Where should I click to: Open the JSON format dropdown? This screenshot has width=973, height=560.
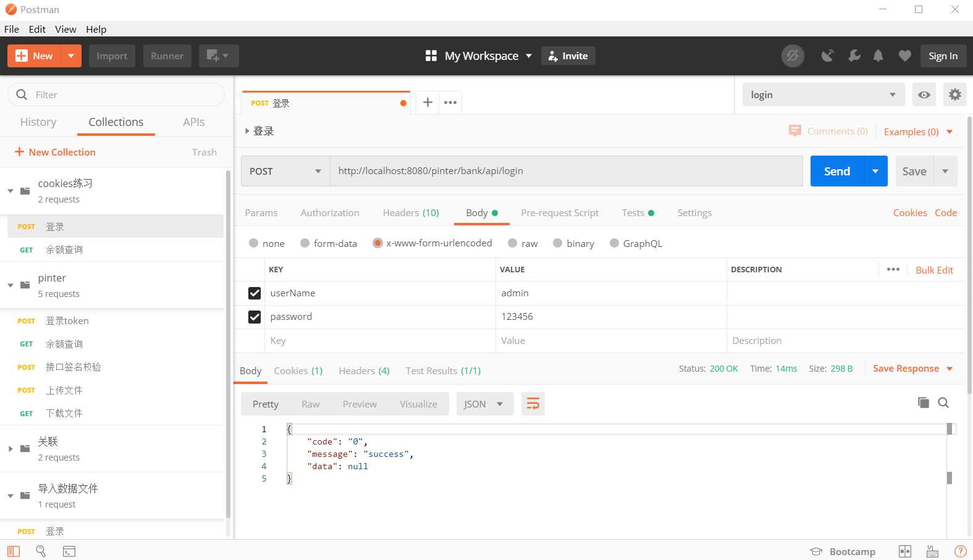point(485,404)
